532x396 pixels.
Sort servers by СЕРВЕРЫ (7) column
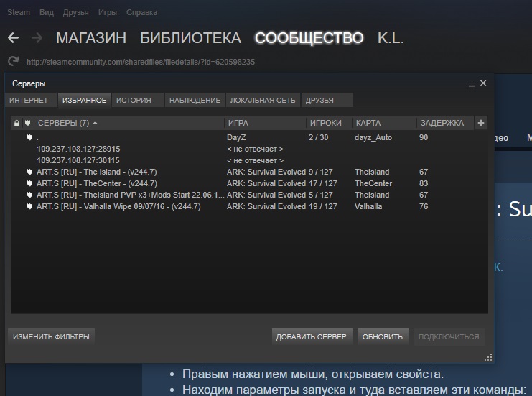point(129,123)
